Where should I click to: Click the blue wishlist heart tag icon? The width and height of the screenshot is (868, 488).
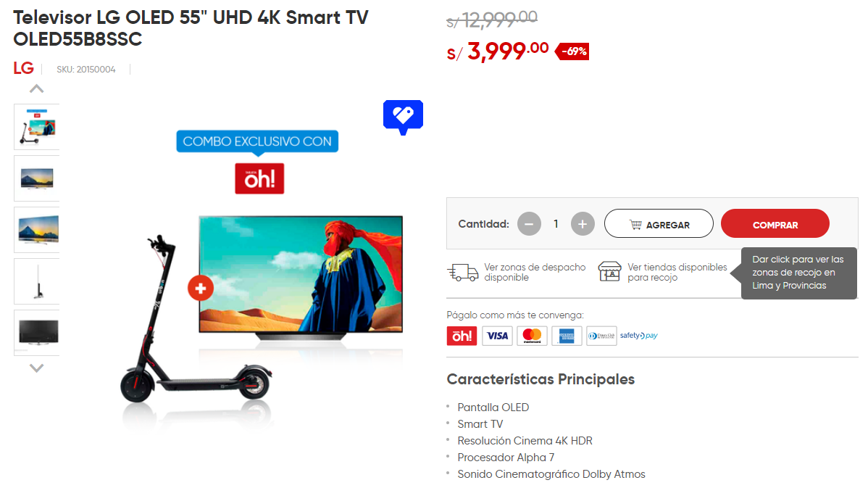point(403,117)
